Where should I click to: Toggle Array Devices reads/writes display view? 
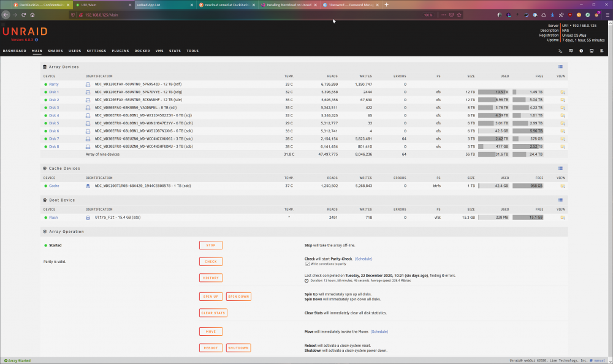[560, 67]
